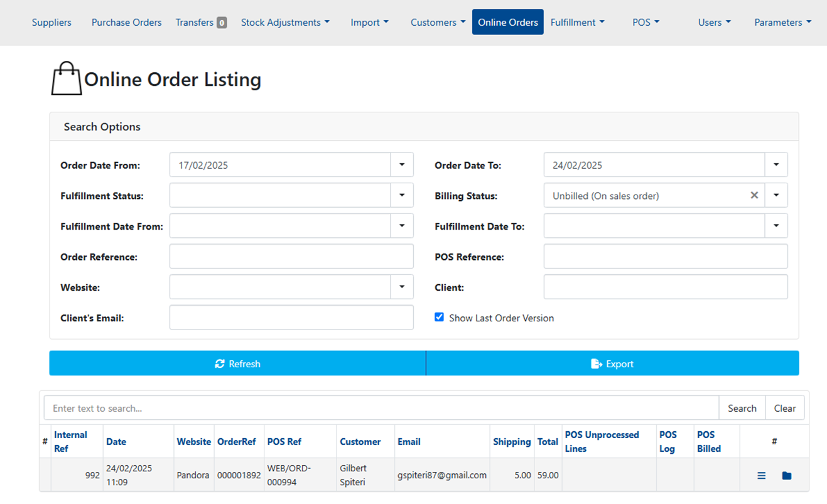This screenshot has width=827, height=504.
Task: Toggle the Show Last Order Version checkbox
Action: pos(439,318)
